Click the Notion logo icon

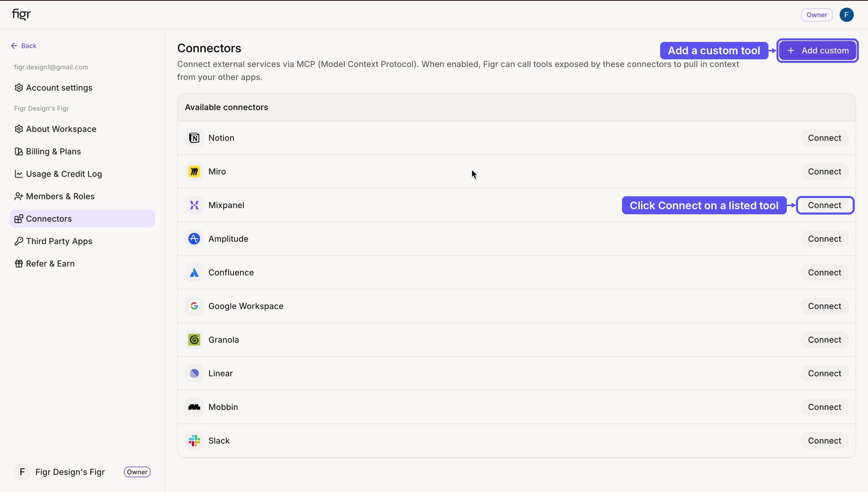[194, 138]
